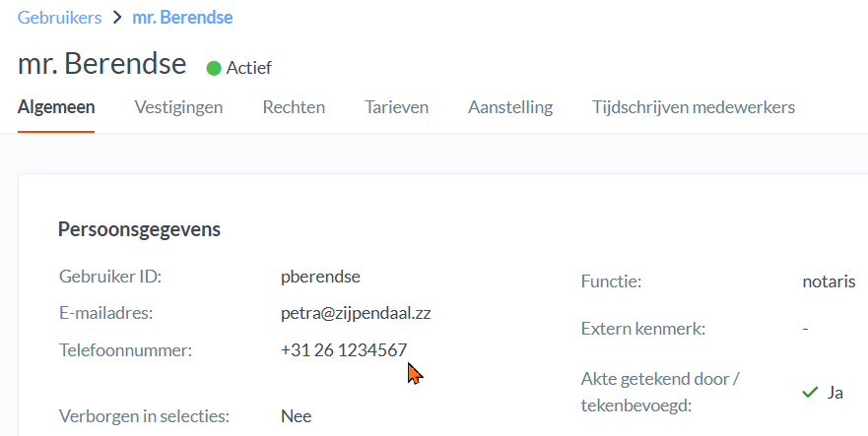
Task: Click the green checkmark next to Ja
Action: point(810,392)
